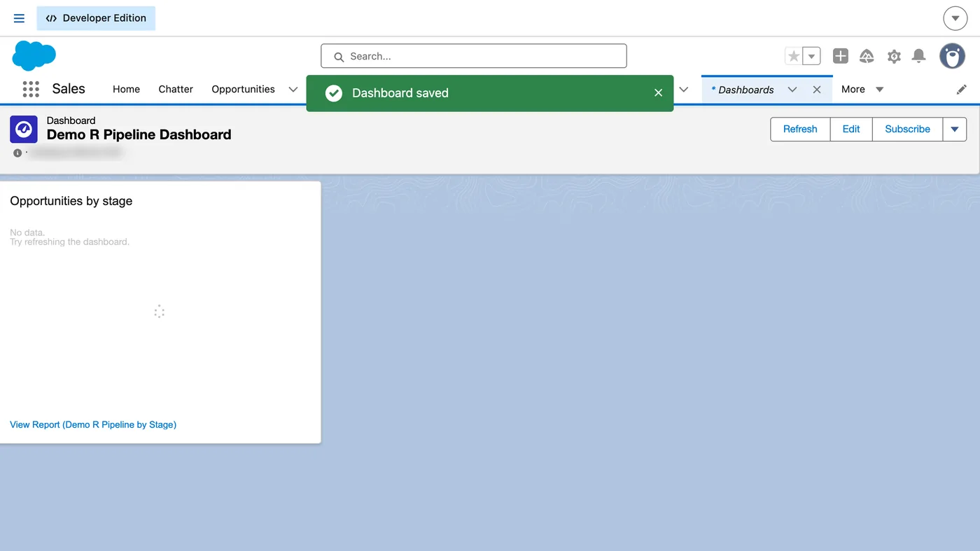The height and width of the screenshot is (551, 980).
Task: Expand the Dashboards tab chevron menu
Action: click(x=792, y=90)
